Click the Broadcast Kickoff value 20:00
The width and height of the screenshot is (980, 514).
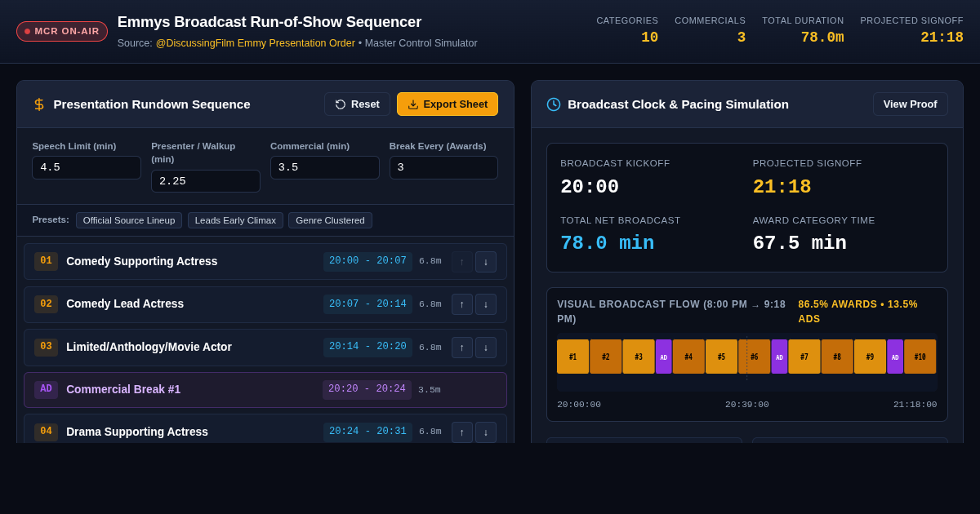[x=590, y=187]
